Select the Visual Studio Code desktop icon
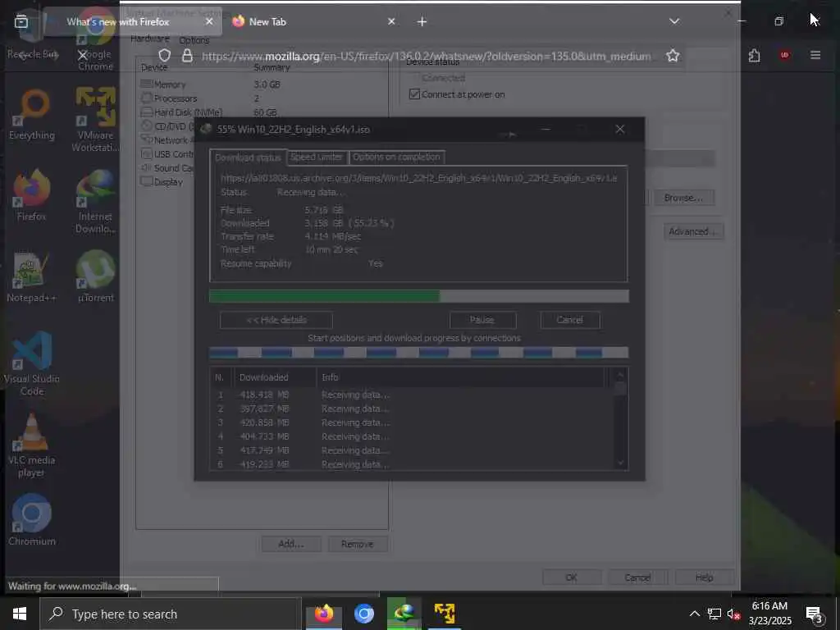 click(x=32, y=364)
